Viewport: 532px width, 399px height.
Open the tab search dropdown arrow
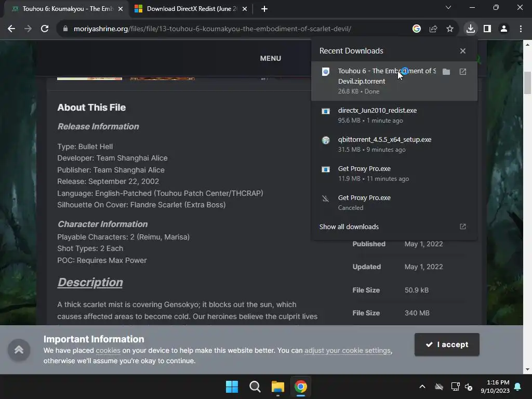(x=448, y=7)
